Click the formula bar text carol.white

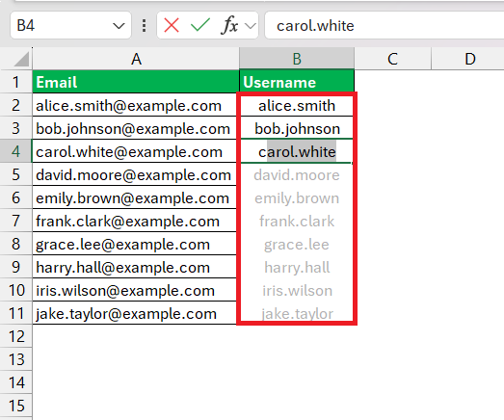pyautogui.click(x=315, y=26)
